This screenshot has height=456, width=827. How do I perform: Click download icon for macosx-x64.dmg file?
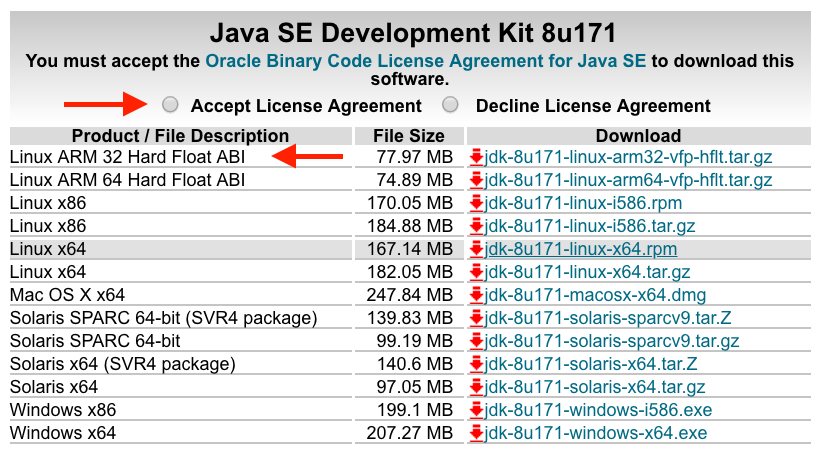click(476, 296)
